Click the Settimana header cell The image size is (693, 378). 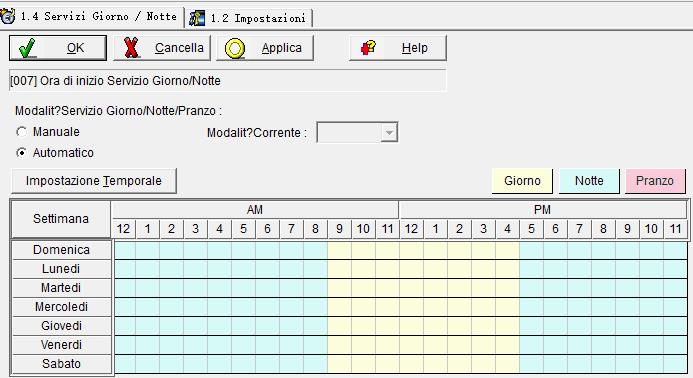tap(61, 219)
